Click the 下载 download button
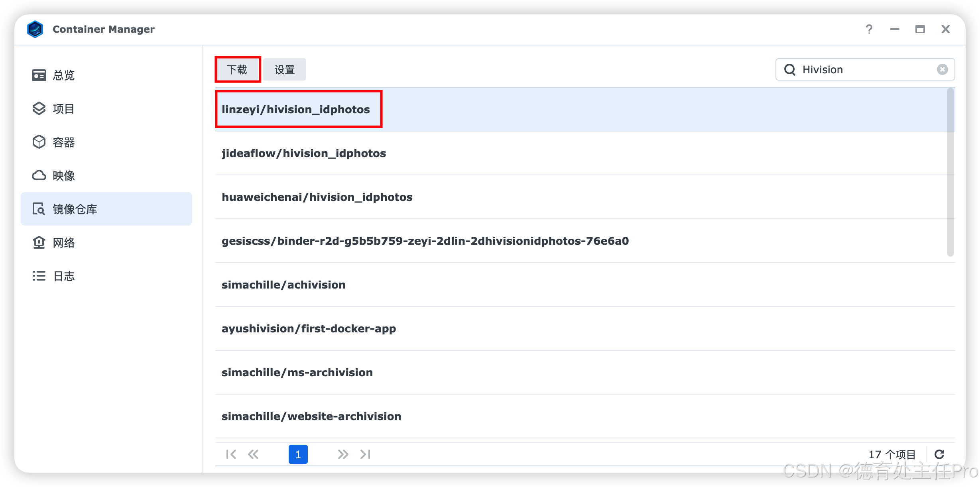 (238, 70)
